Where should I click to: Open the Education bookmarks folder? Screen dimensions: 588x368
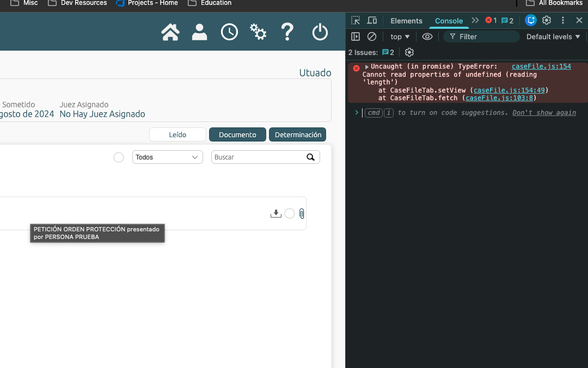pos(210,3)
